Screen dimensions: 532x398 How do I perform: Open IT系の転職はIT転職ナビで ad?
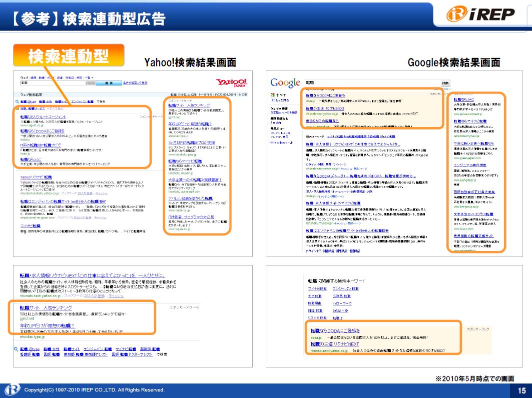click(x=41, y=145)
